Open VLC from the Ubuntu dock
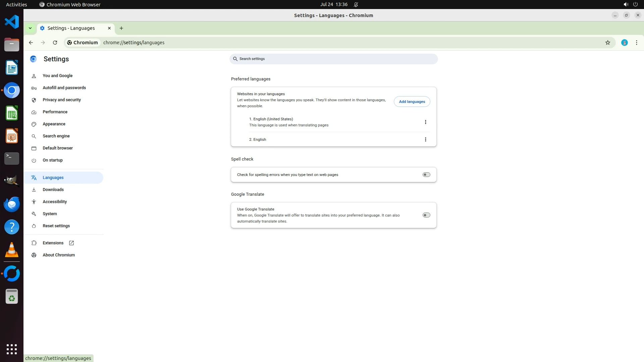The image size is (644, 362). 12,250
